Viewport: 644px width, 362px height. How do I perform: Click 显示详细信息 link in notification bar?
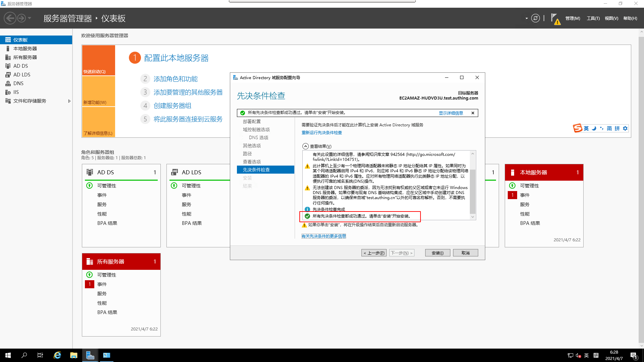pos(451,113)
